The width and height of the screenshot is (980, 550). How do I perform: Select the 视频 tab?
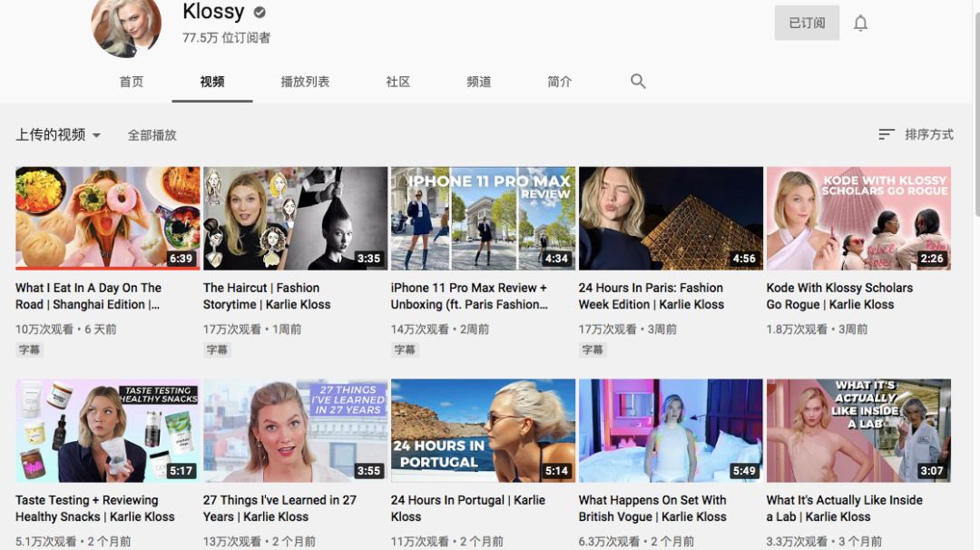tap(212, 82)
